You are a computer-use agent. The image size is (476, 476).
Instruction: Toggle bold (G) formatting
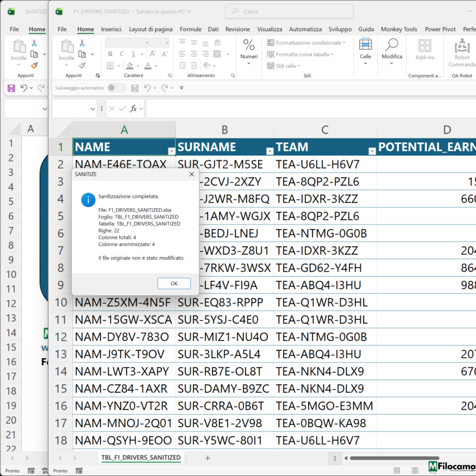(110, 54)
